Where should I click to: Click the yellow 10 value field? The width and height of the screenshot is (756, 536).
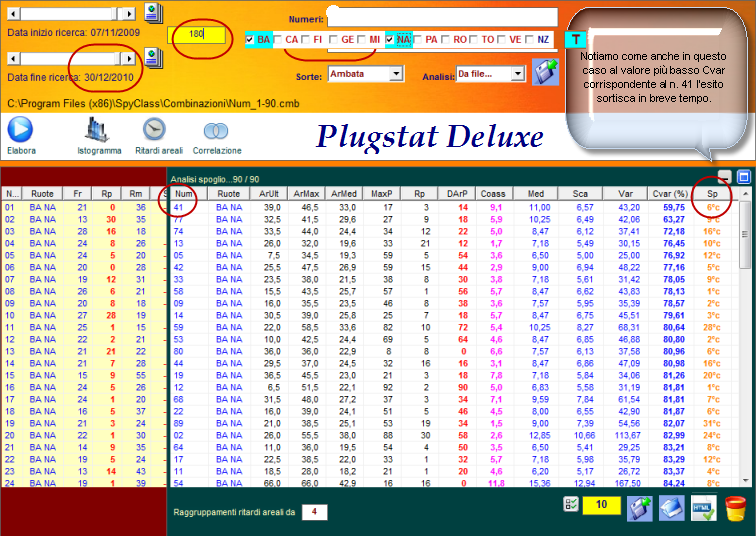point(601,504)
